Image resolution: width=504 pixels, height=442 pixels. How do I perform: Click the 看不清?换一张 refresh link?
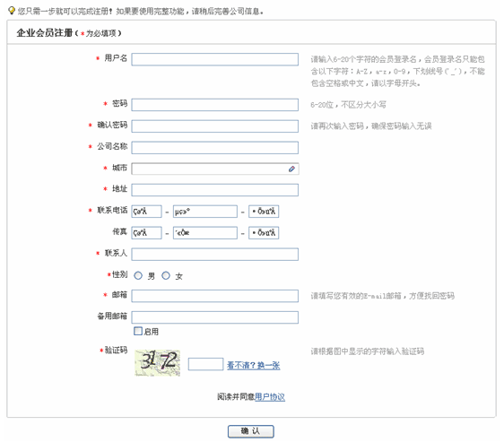pyautogui.click(x=253, y=365)
